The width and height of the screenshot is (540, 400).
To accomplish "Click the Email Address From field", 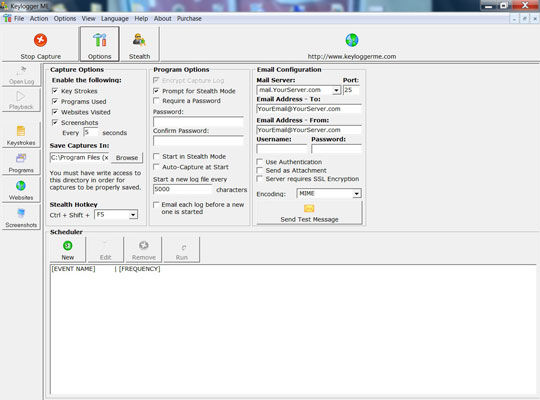I will click(x=309, y=130).
